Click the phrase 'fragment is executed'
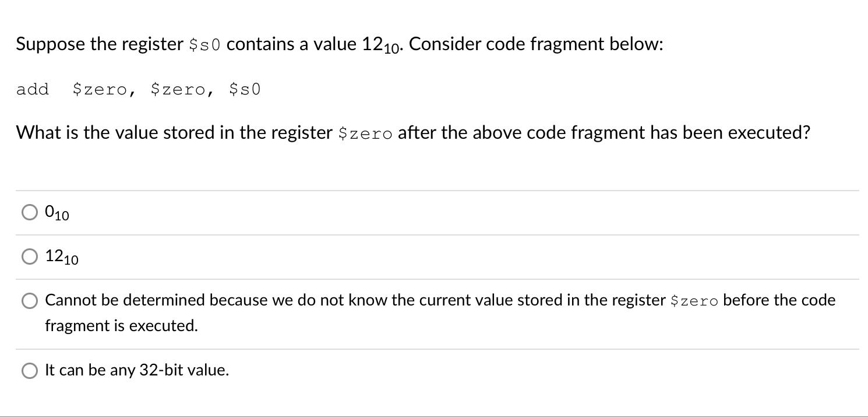868x418 pixels. click(122, 325)
